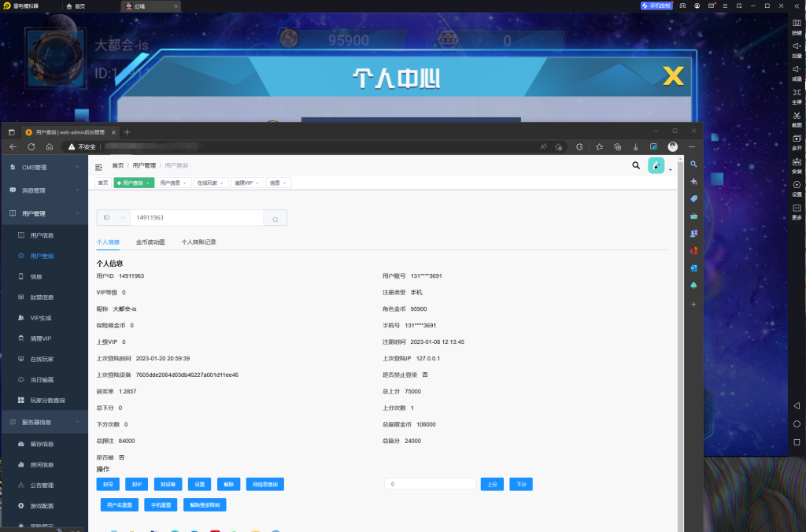Click the magnifier search icon beside the ID field
This screenshot has width=806, height=532.
[x=275, y=218]
